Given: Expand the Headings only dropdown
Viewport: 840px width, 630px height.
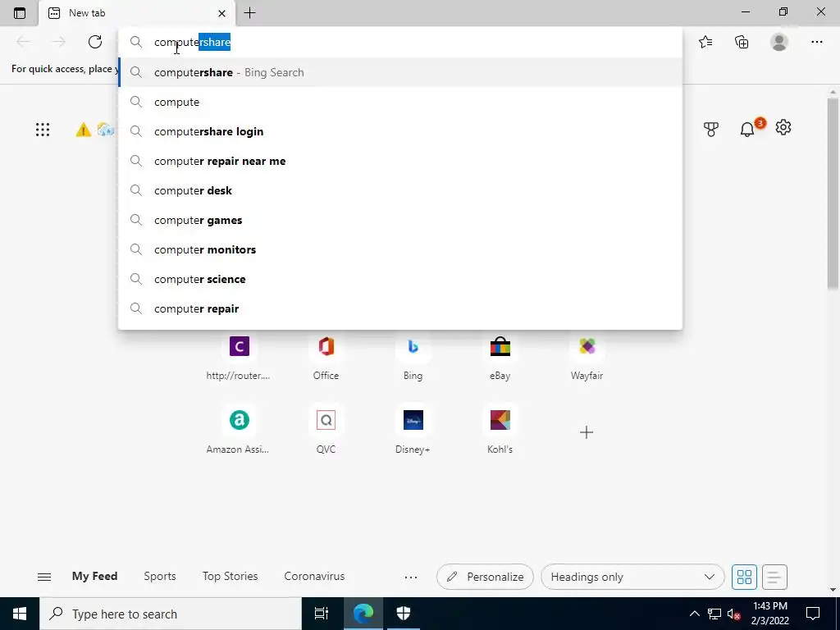Looking at the screenshot, I should pyautogui.click(x=632, y=577).
